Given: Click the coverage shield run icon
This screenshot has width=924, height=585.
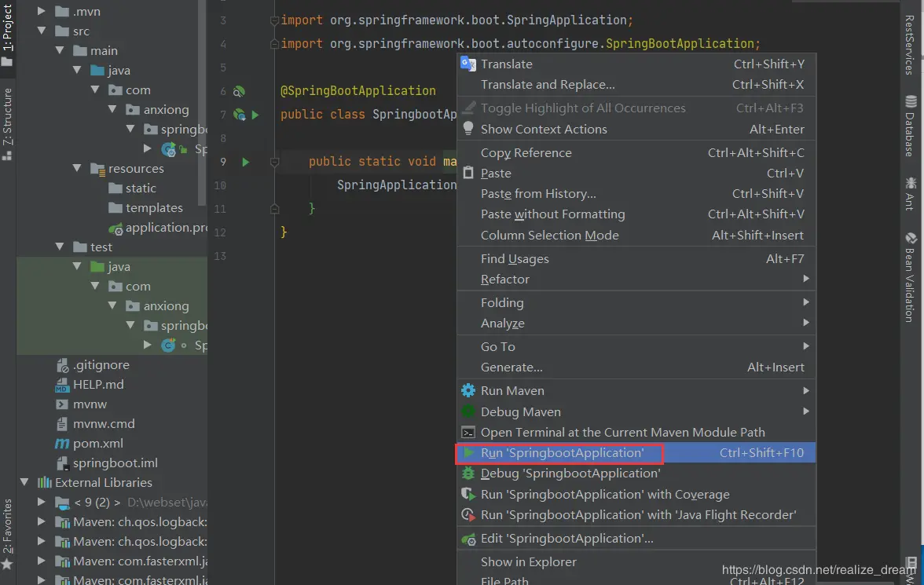Looking at the screenshot, I should click(468, 494).
